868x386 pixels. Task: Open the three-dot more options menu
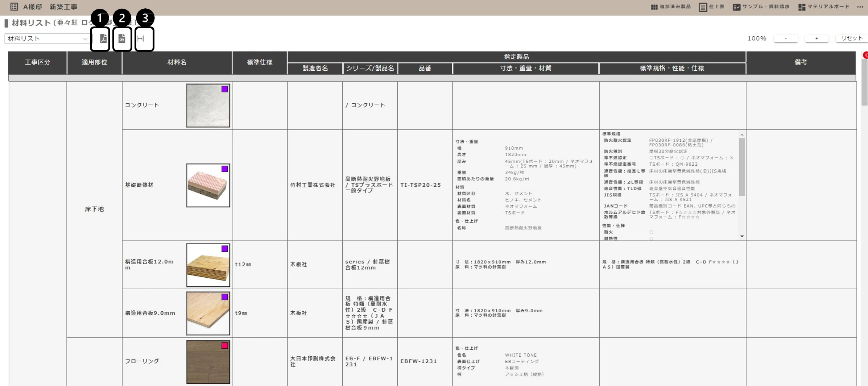[860, 7]
